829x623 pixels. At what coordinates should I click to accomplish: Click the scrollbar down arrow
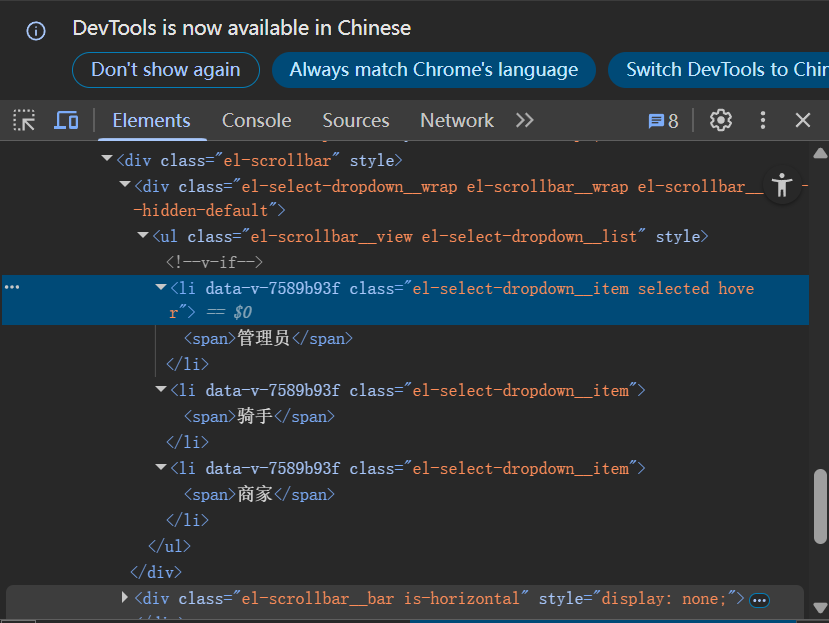(820, 607)
